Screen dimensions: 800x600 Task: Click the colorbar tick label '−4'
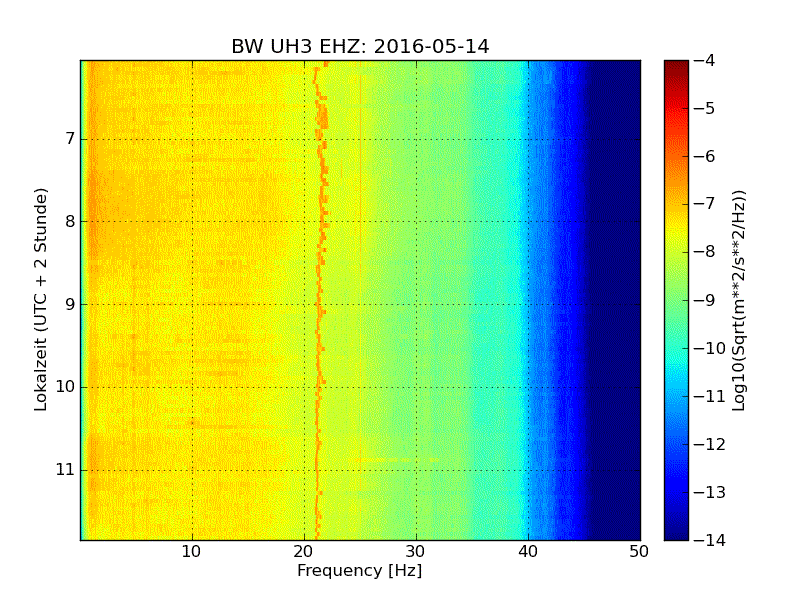[704, 60]
